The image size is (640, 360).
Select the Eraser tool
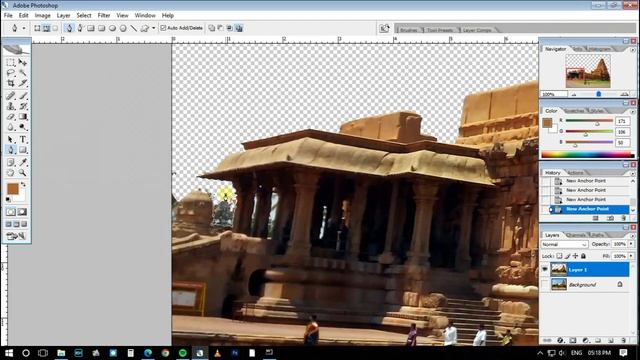[x=11, y=117]
